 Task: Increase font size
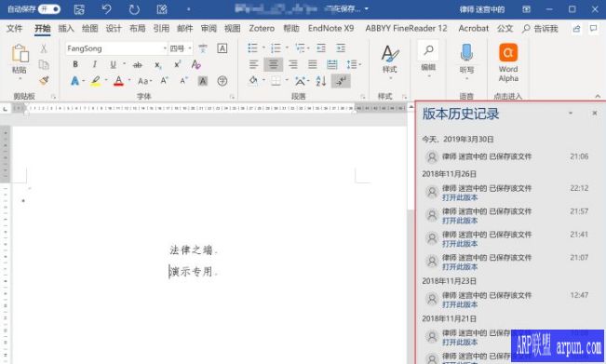click(165, 80)
